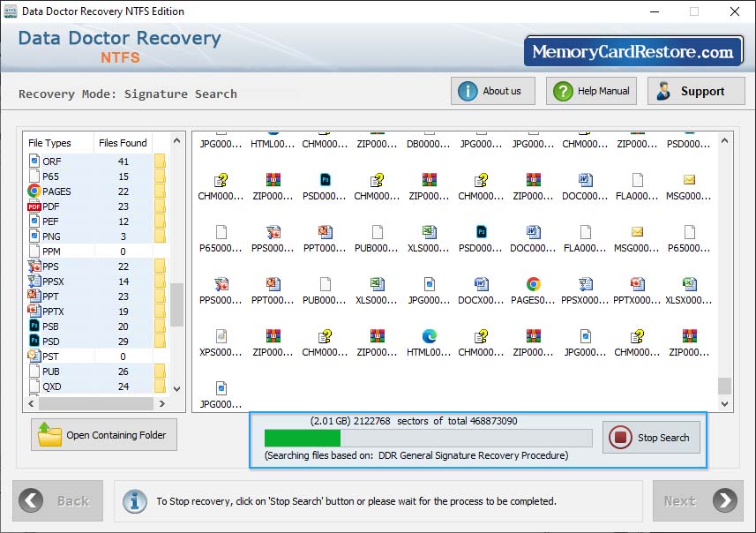
Task: Select the PPT file type icon in list
Action: pos(34,296)
